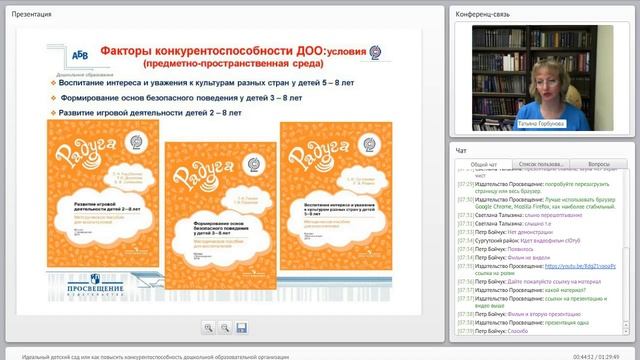This screenshot has height=360, width=640.
Task: Select bullet Формирование основ безопасного поведения
Action: pyautogui.click(x=181, y=98)
